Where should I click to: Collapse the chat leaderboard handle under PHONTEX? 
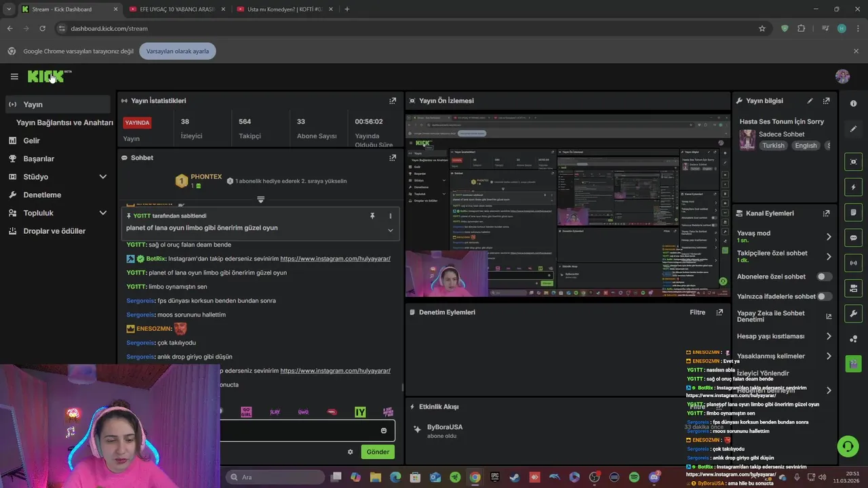pos(260,199)
